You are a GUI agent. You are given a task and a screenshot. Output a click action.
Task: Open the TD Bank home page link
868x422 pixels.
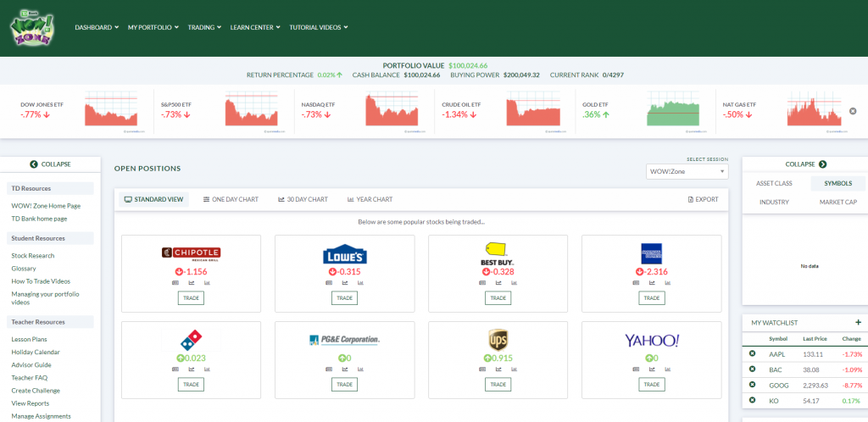[x=39, y=219]
